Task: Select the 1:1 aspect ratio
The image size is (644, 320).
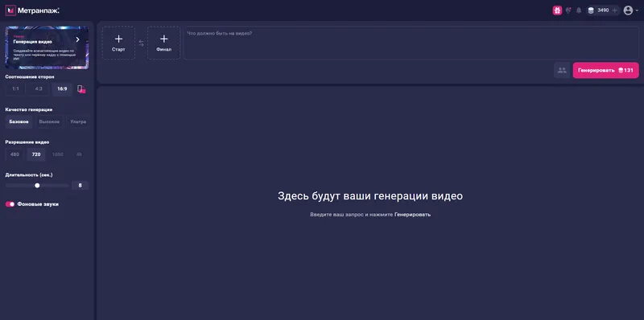Action: (x=15, y=89)
